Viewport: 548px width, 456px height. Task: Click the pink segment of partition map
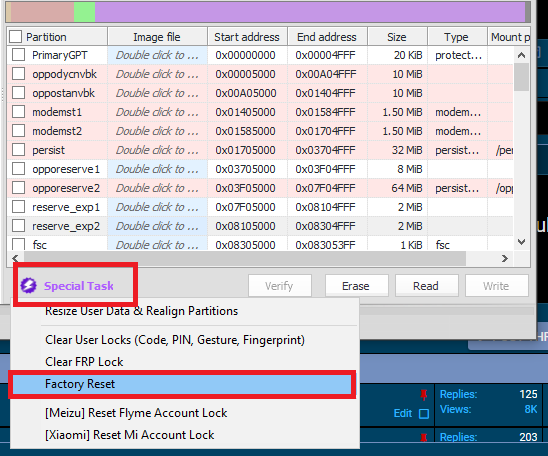point(42,12)
